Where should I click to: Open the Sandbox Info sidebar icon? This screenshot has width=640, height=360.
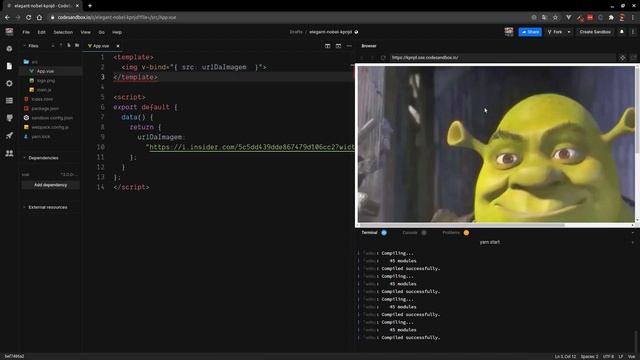9,49
